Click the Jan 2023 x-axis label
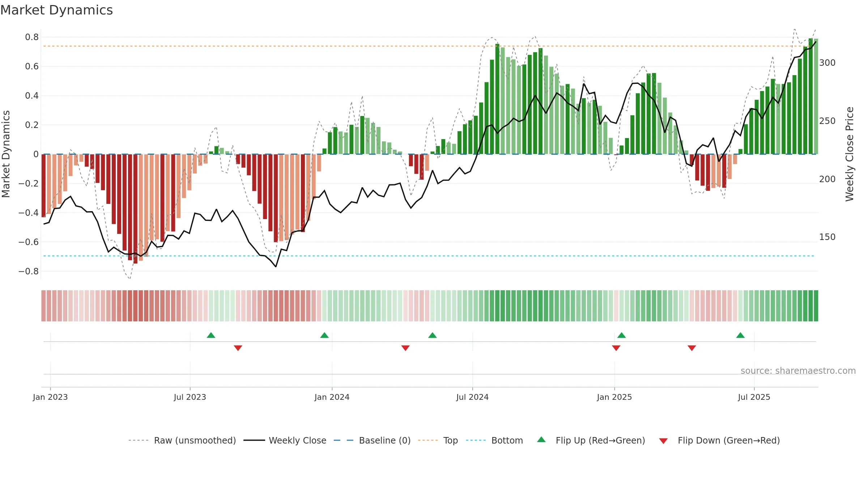The width and height of the screenshot is (868, 488). 50,397
